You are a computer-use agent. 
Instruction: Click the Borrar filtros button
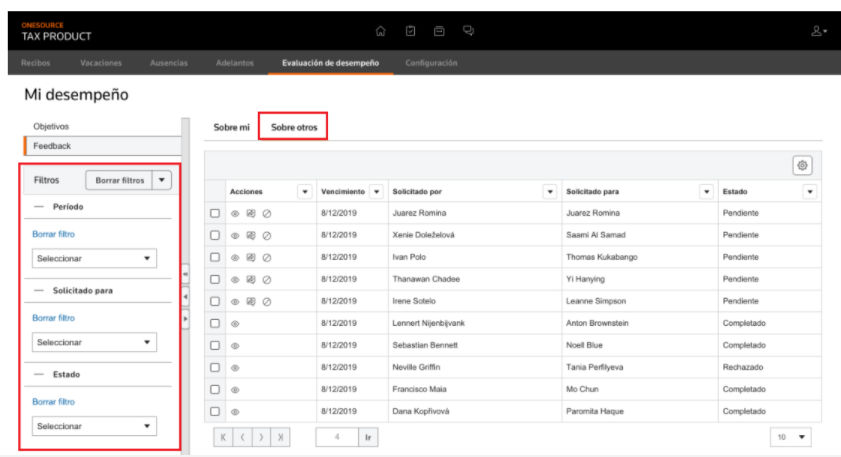(x=120, y=180)
